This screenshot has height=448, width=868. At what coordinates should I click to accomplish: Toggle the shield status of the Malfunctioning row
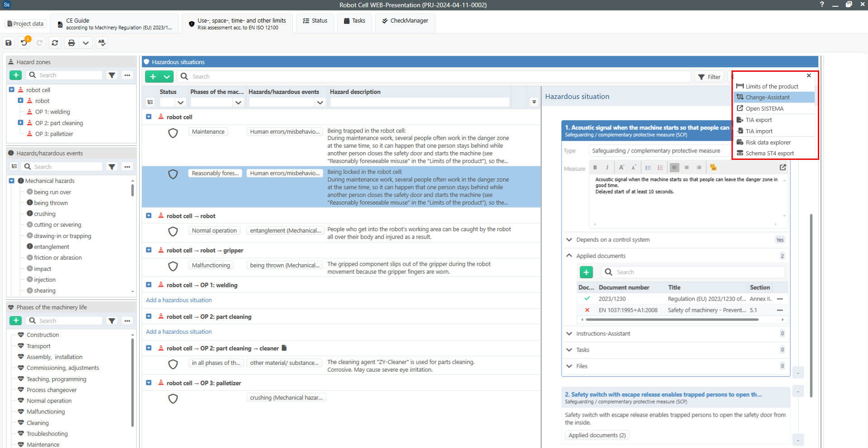tap(173, 266)
